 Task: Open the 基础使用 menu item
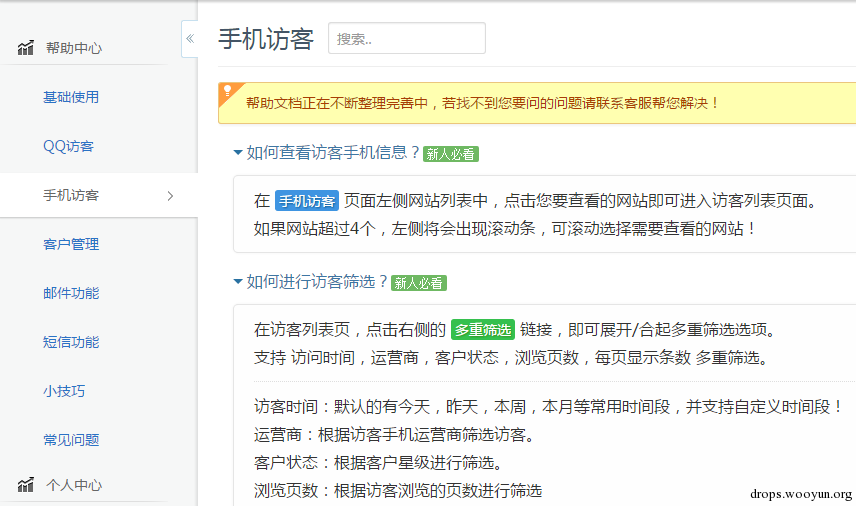point(71,98)
